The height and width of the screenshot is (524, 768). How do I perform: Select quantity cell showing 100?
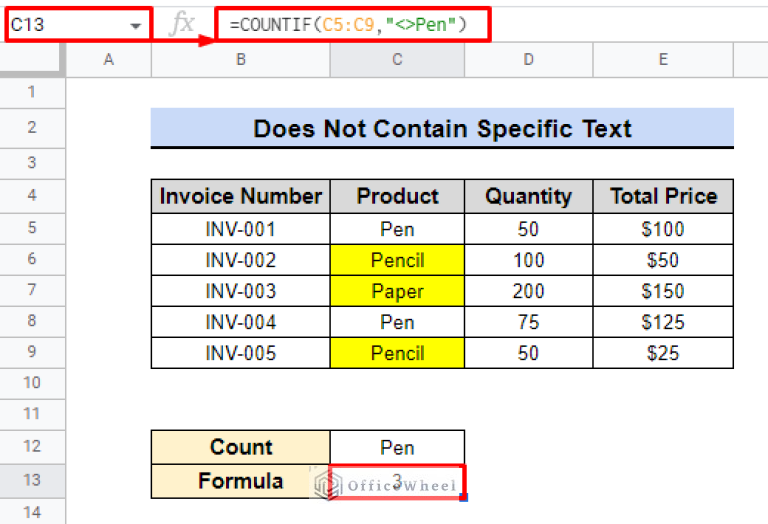528,260
